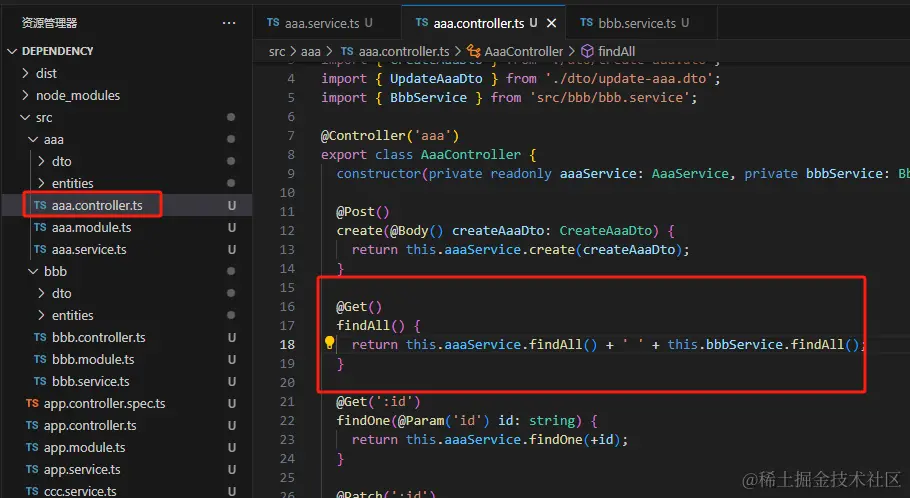Viewport: 910px width, 498px height.
Task: Open app.service.ts file
Action: (127, 470)
